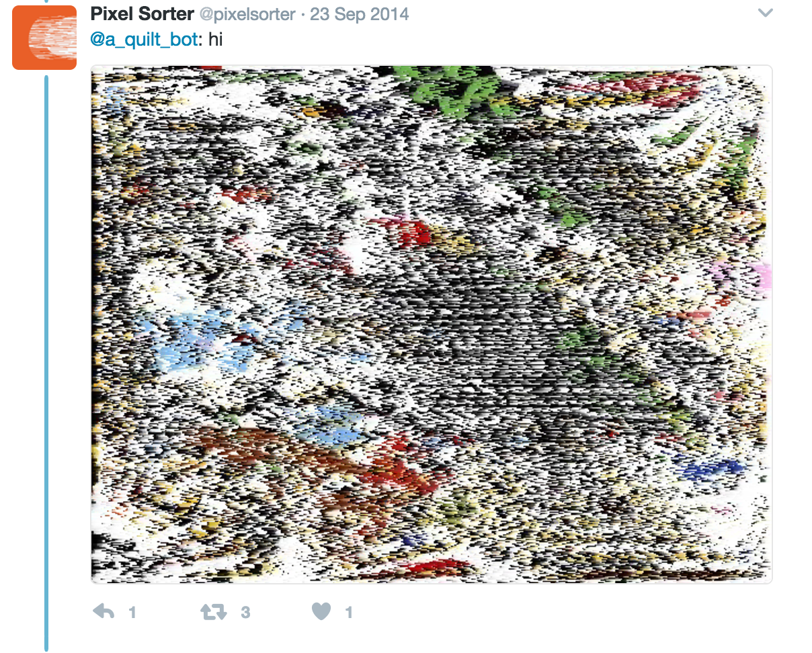Expand the tweet's more options chevron
Screen dimensions: 812x653
(x=765, y=13)
